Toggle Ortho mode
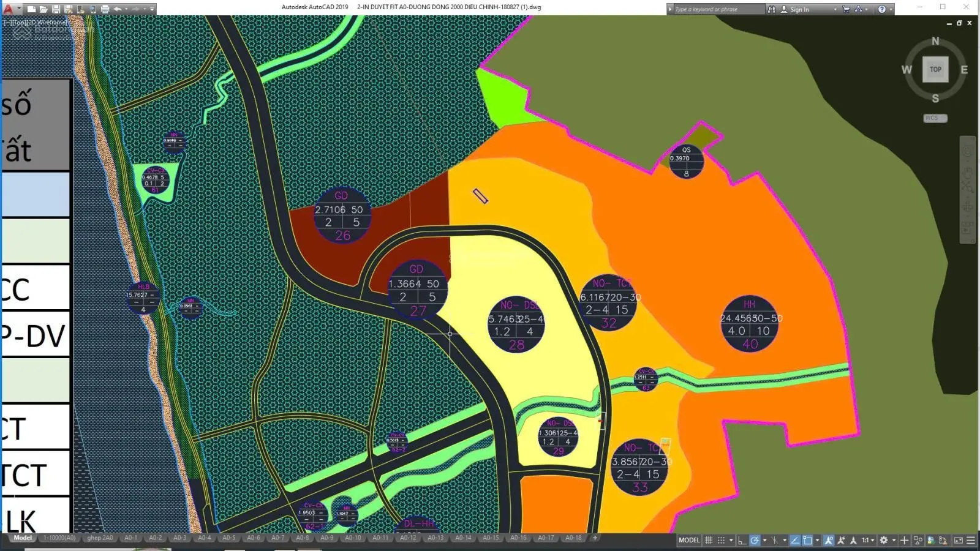 click(x=742, y=540)
